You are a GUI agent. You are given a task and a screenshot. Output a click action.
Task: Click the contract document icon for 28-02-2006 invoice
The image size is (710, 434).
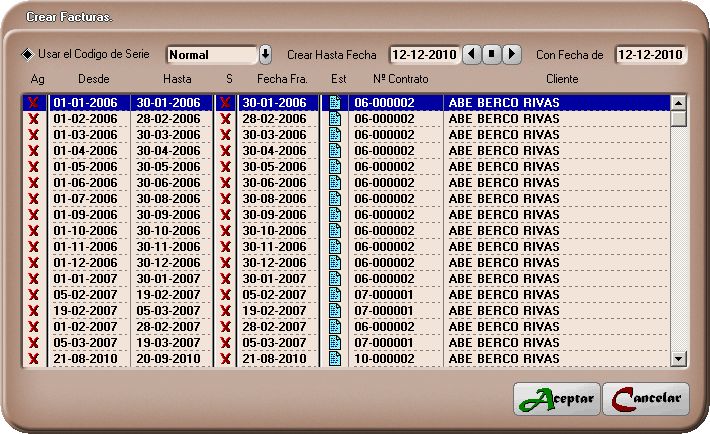(x=335, y=118)
